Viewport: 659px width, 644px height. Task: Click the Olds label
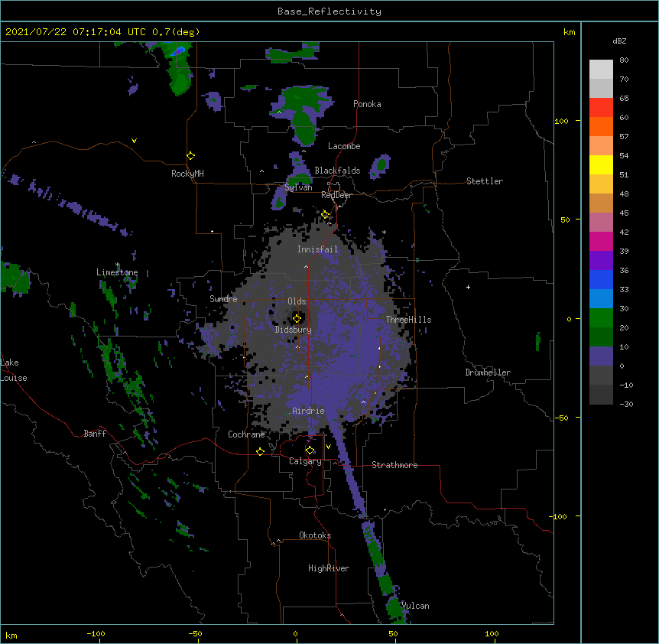(x=297, y=301)
